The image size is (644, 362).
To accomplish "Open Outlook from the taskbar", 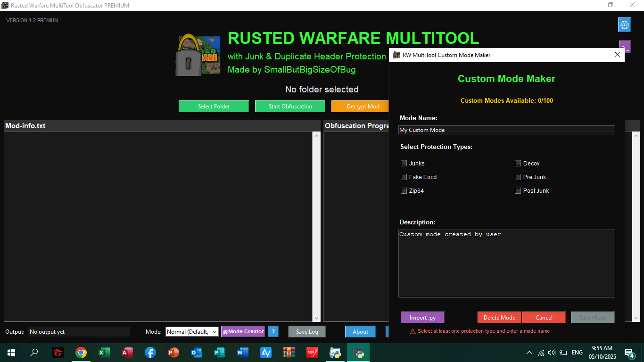I will point(197,353).
